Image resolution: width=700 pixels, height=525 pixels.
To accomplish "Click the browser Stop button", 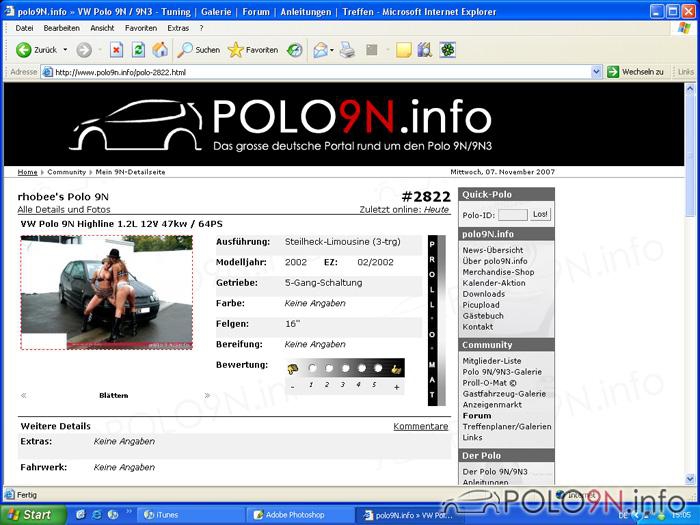I will [x=116, y=49].
